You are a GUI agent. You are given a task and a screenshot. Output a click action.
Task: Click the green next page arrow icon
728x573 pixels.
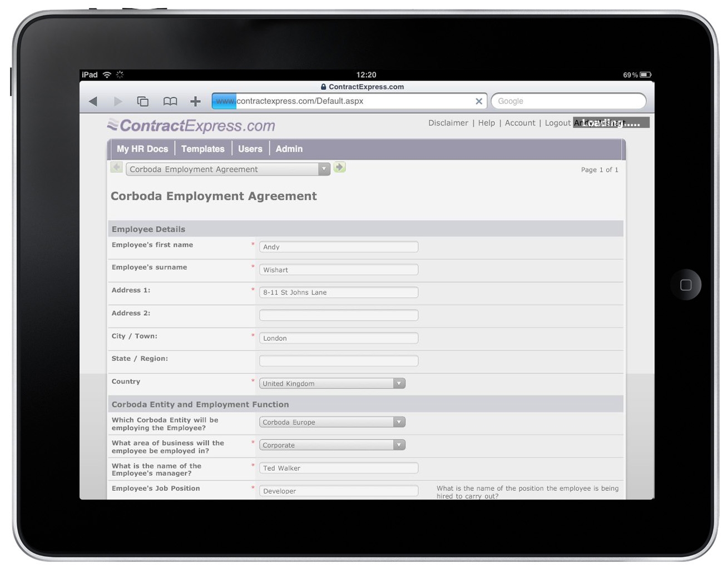click(x=339, y=167)
